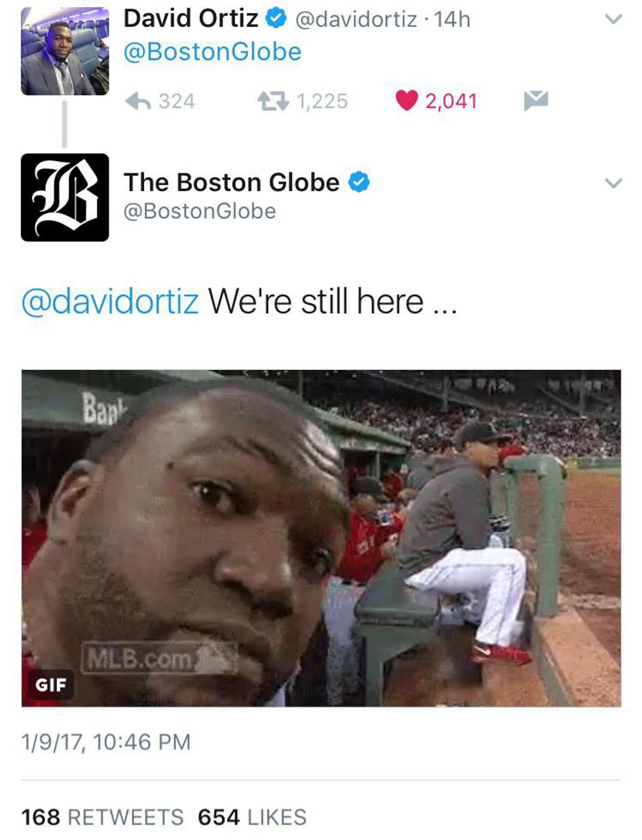
Task: Expand the chevron menu on Boston Globe tweet
Action: click(x=613, y=183)
